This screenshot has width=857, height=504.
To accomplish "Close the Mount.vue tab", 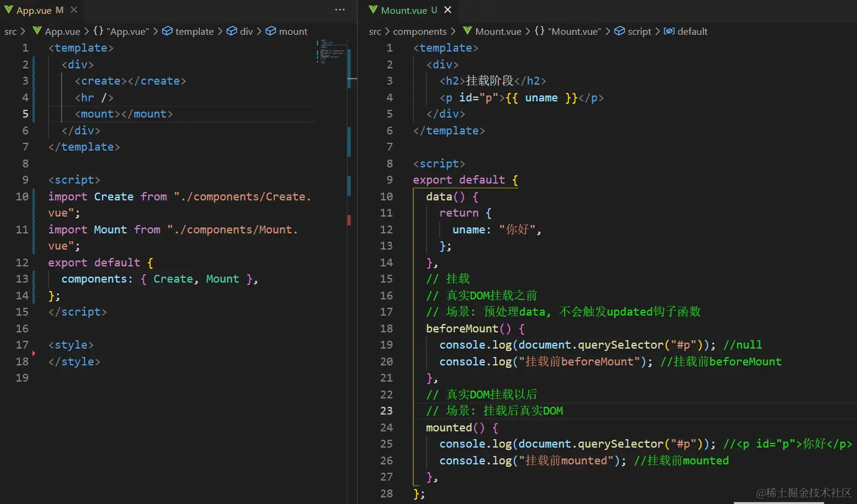I will [448, 10].
